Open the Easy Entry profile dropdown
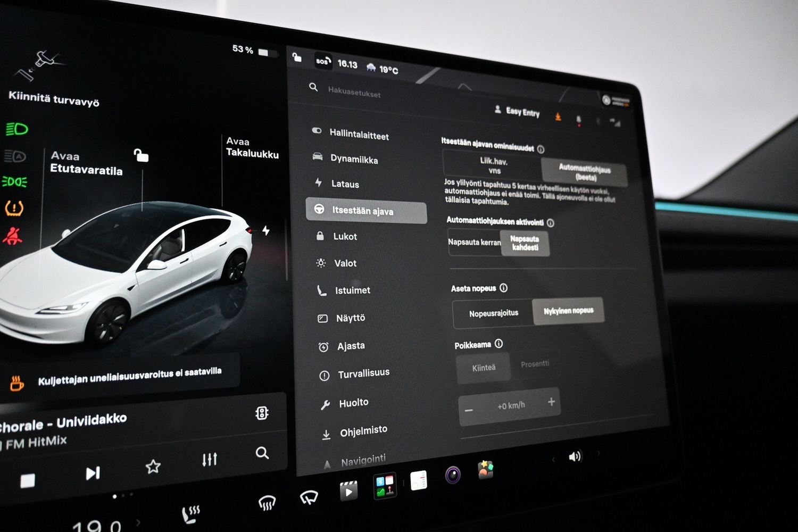Screen dimensions: 798x532 point(517,111)
